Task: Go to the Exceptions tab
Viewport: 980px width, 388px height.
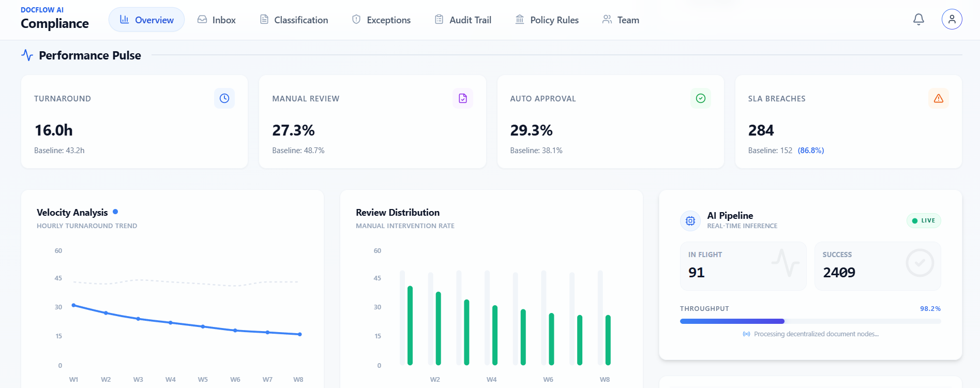Action: (x=381, y=20)
